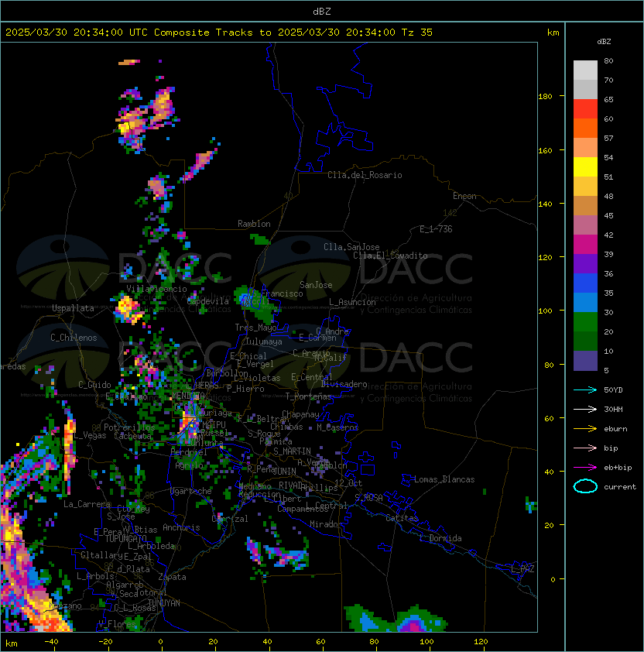
Task: Select the yellow eburn arrow in the legend
Action: click(585, 429)
